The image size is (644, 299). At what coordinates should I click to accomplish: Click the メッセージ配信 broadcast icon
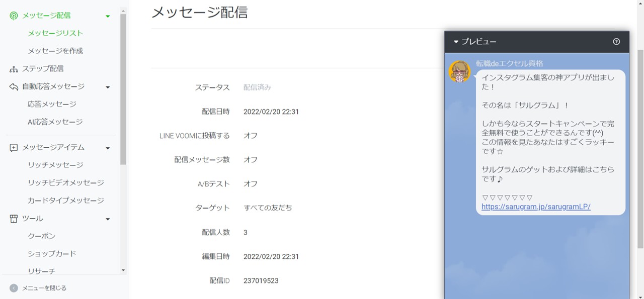pyautogui.click(x=14, y=16)
